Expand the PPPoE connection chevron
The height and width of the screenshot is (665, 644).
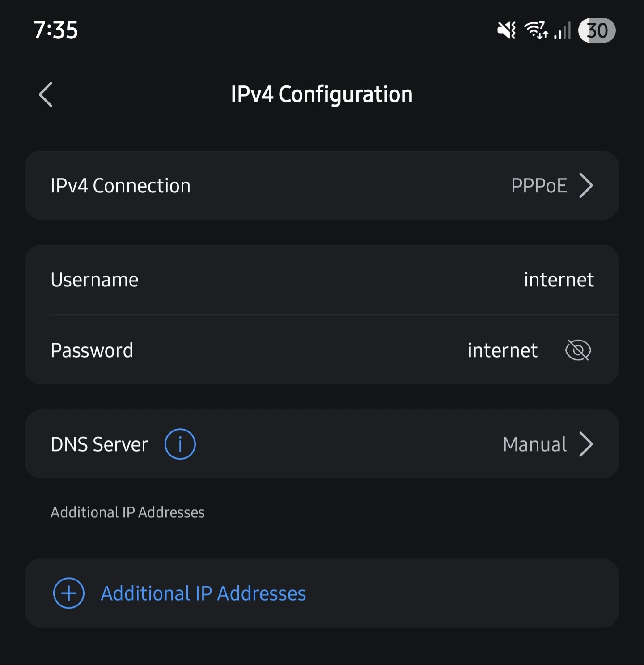586,185
